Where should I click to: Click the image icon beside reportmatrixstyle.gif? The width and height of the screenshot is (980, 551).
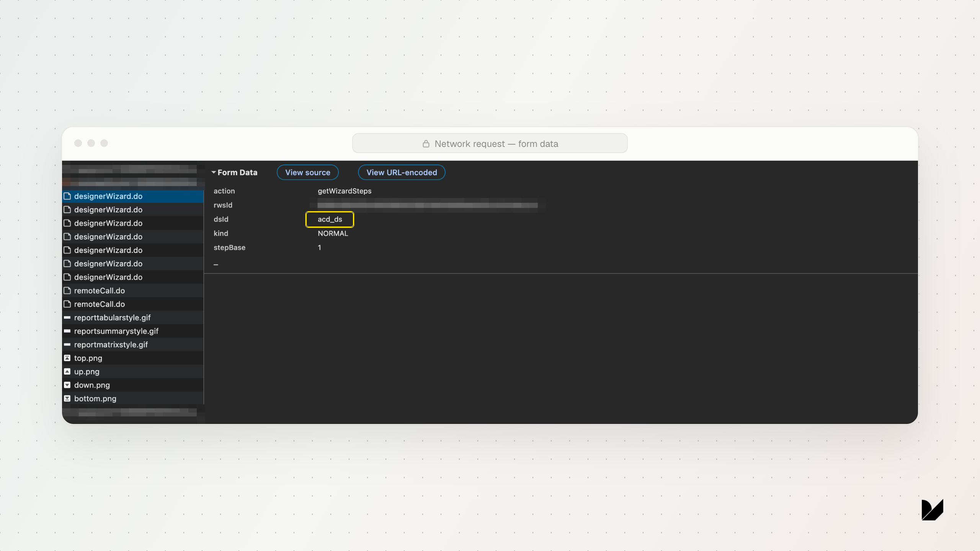point(67,345)
